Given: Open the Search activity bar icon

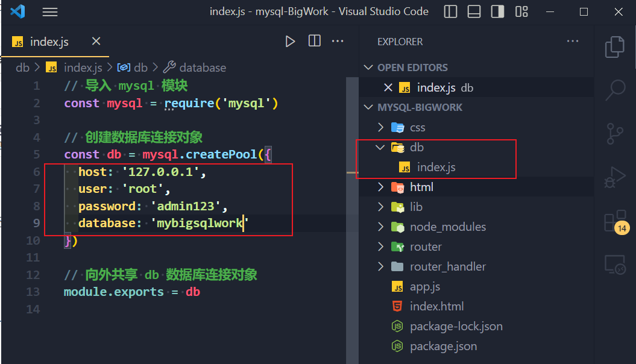Looking at the screenshot, I should point(615,90).
